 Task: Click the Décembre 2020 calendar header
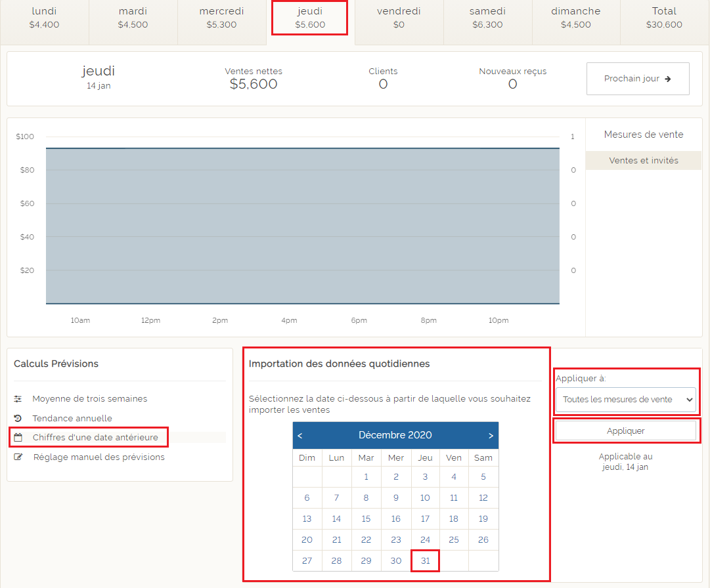click(395, 435)
